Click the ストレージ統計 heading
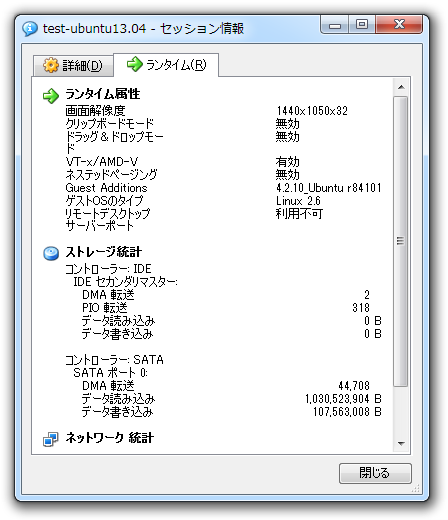Screen dimensions: 448x520 pos(104,252)
